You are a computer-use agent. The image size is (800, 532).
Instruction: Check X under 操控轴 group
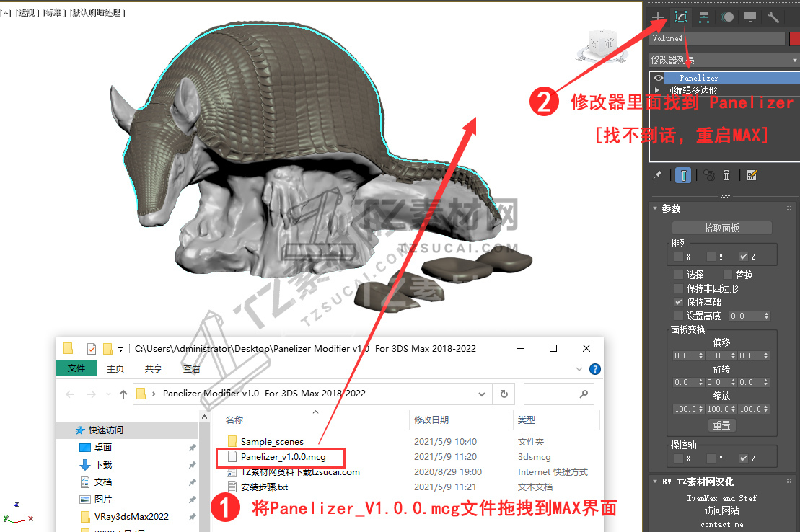679,458
